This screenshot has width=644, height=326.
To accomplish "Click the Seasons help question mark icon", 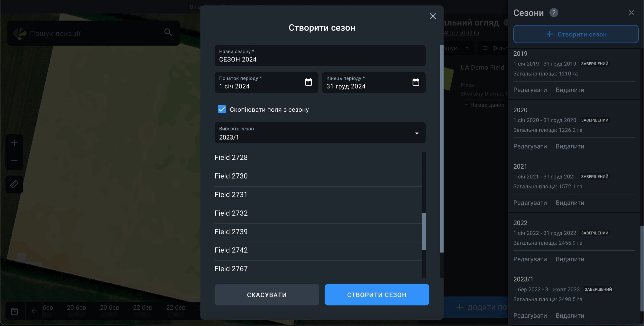I will 553,13.
